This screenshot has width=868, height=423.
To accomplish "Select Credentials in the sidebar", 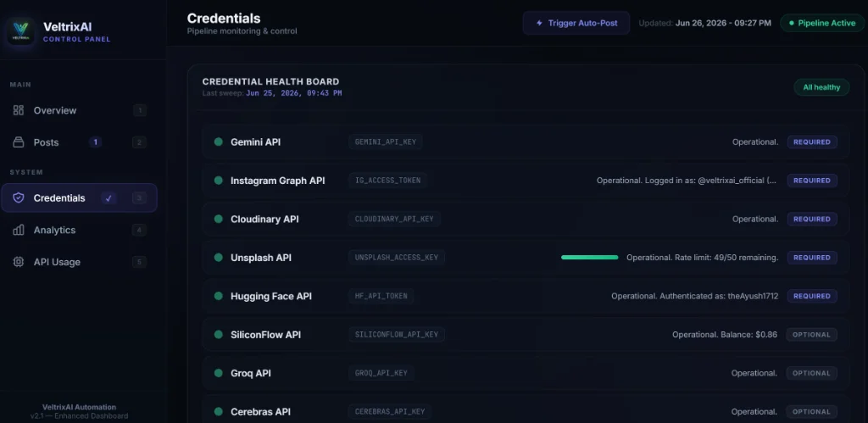I will tap(79, 198).
